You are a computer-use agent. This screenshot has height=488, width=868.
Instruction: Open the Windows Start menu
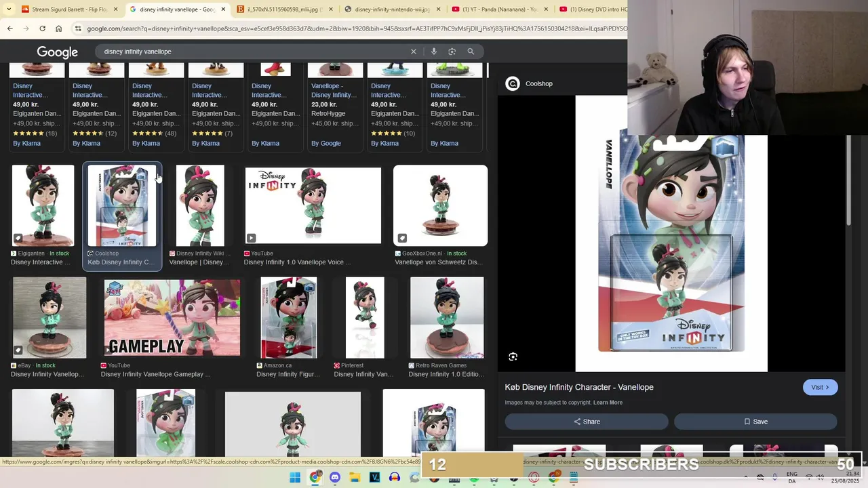[295, 478]
